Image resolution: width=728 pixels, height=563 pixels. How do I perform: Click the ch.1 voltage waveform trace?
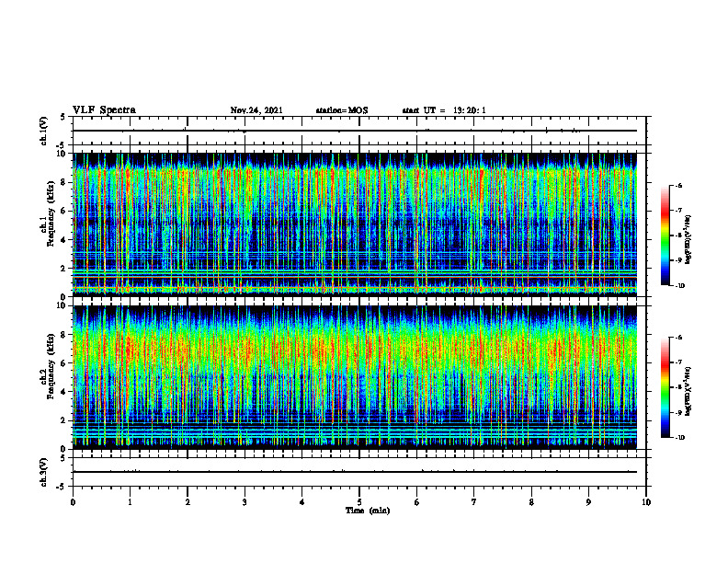[355, 131]
